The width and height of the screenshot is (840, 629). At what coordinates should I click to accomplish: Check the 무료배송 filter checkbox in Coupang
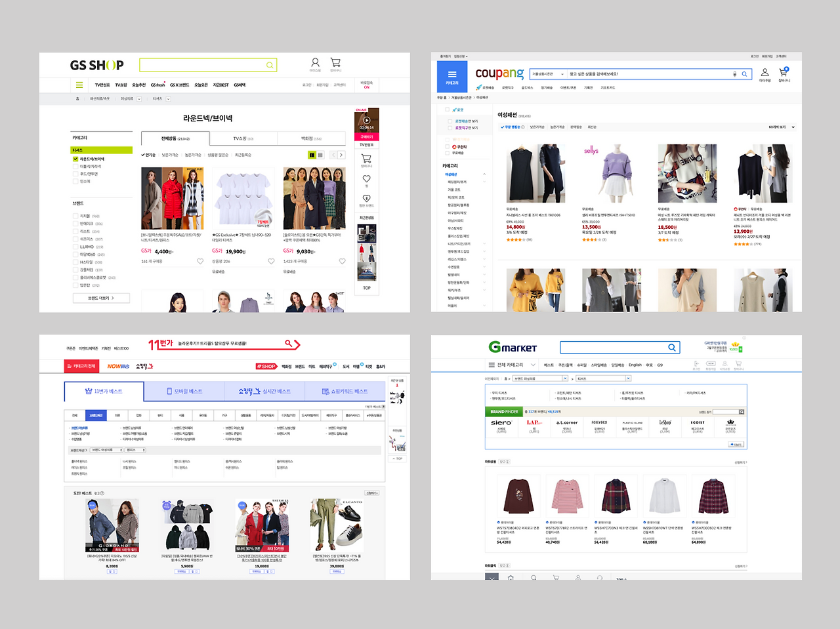point(448,153)
